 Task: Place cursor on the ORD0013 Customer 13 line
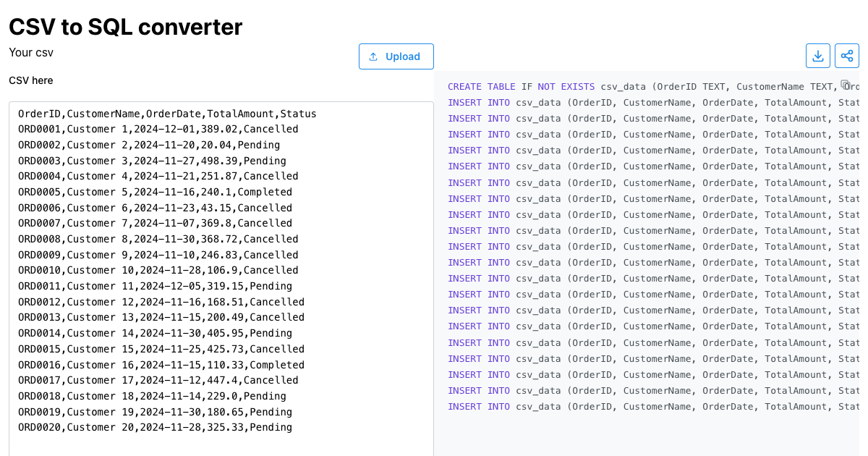pos(161,318)
